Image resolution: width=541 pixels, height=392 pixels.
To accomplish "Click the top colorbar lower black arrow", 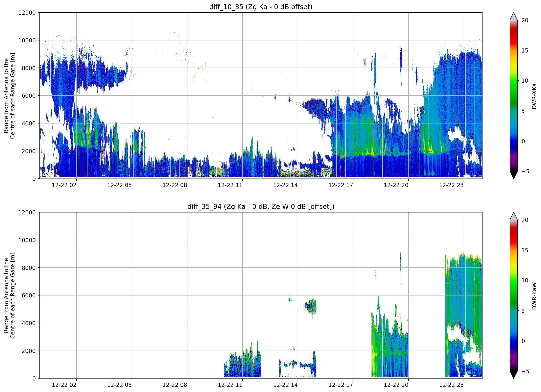I will (514, 175).
